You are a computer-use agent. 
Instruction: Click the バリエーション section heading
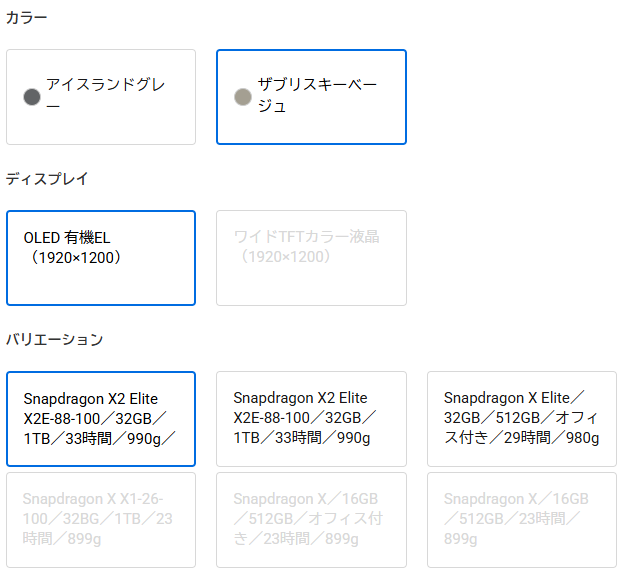tap(54, 340)
